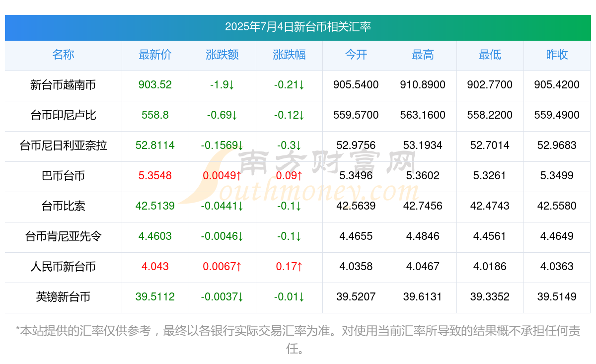This screenshot has width=596, height=364.
Task: Click opening value 52.9756
Action: 356,146
